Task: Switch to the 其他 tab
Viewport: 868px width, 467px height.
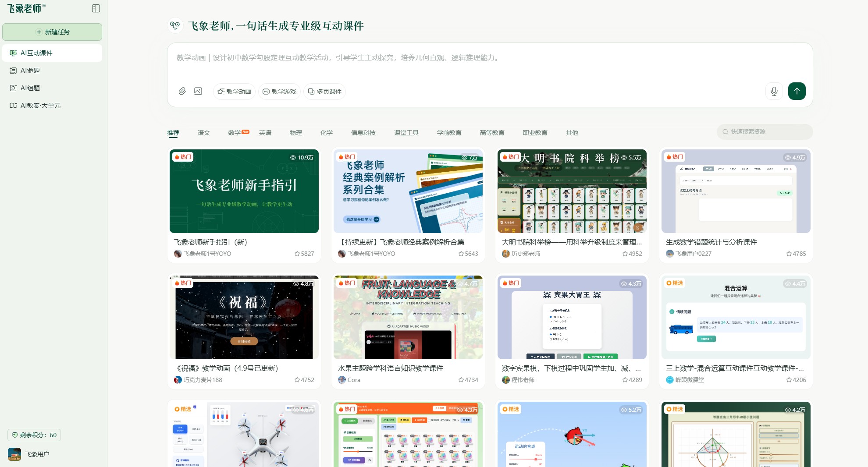Action: [x=572, y=133]
